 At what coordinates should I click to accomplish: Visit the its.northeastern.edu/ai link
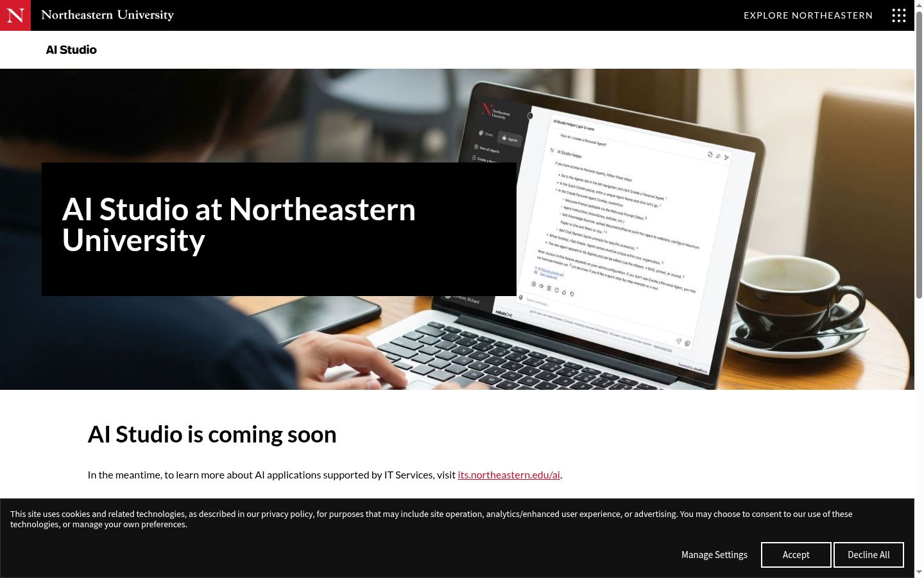(509, 475)
